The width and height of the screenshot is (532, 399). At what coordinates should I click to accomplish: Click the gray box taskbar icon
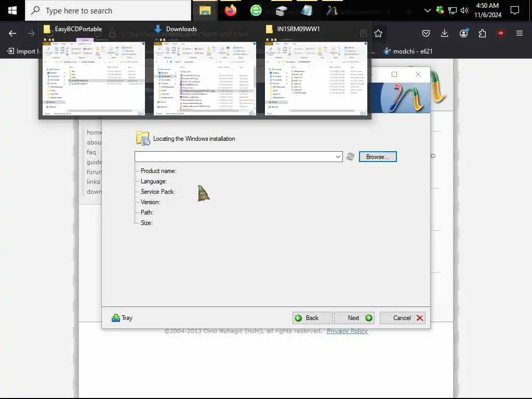281,10
